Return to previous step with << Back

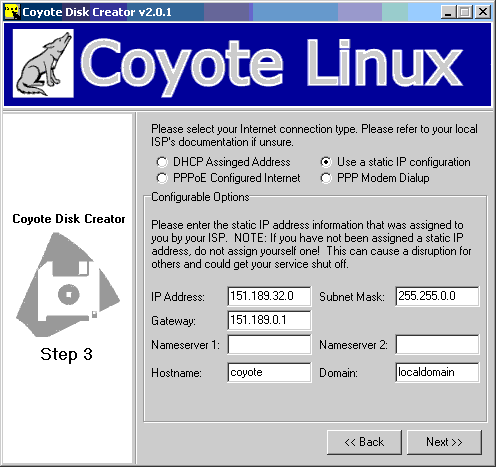364,442
